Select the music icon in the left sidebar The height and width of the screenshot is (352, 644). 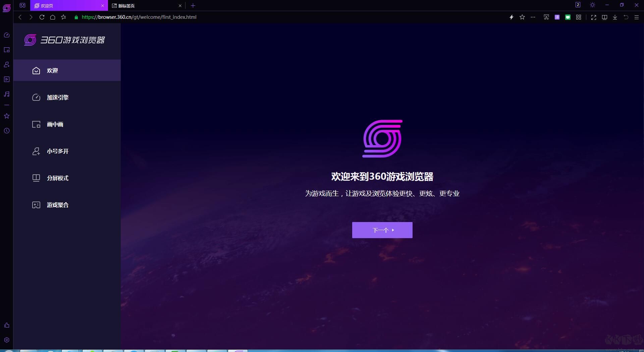(6, 94)
